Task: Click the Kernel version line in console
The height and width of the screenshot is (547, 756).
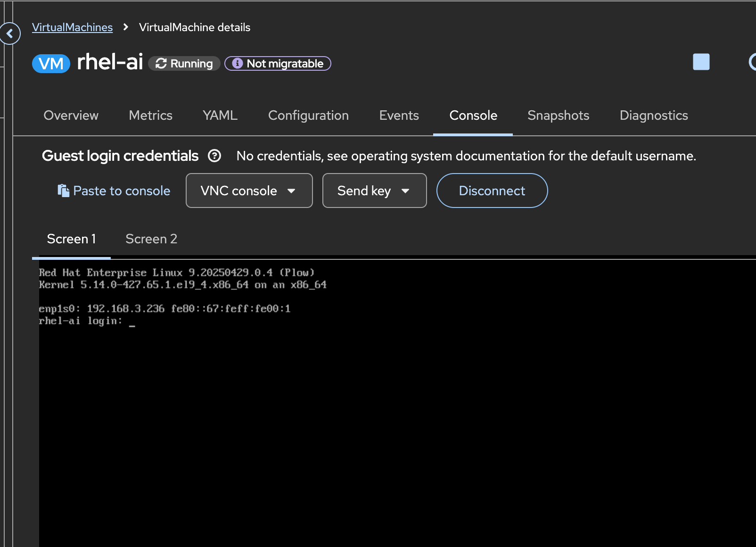Action: (182, 285)
